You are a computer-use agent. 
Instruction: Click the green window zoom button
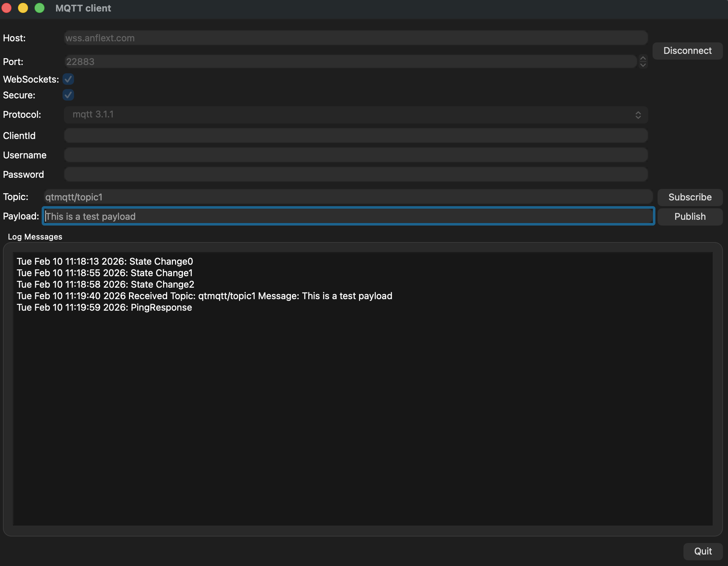[40, 8]
